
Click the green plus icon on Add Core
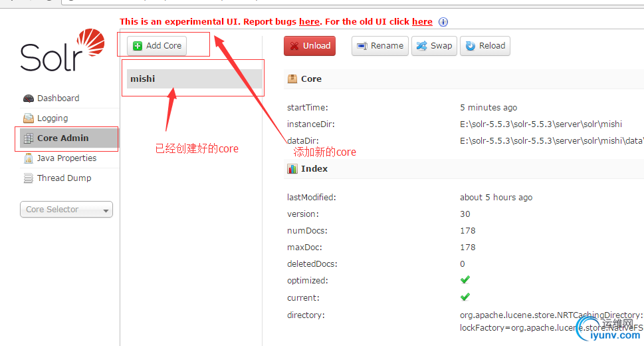click(x=138, y=46)
